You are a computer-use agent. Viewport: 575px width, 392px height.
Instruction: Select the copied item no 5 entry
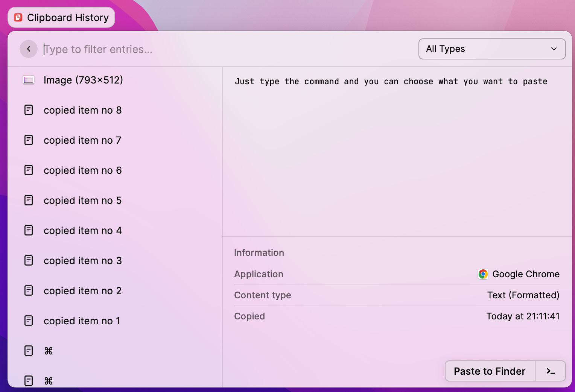tap(82, 200)
